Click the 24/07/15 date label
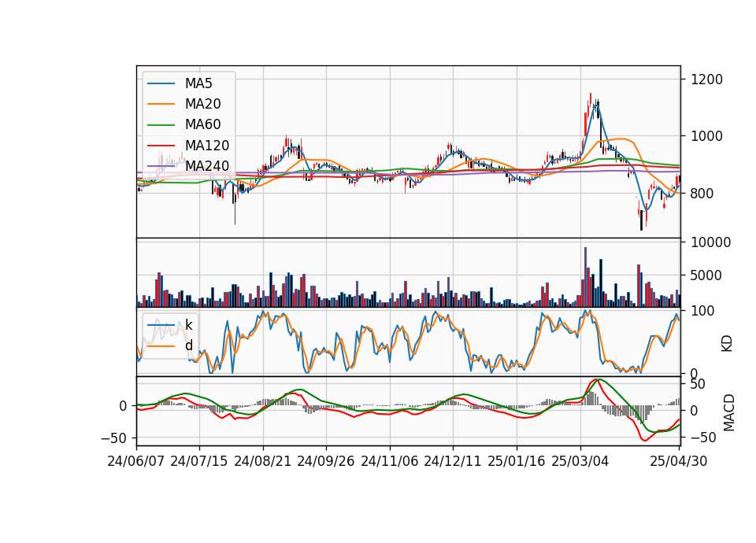The image size is (756, 543). coord(198,461)
